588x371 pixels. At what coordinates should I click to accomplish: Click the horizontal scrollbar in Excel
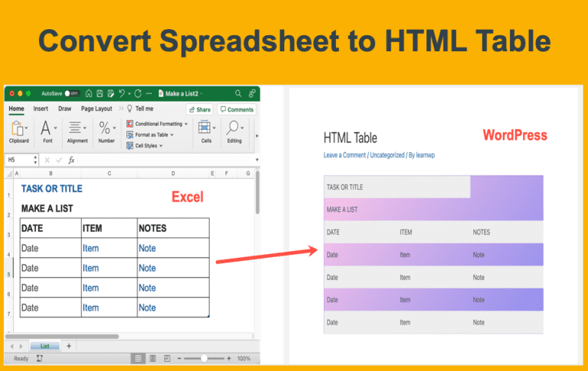pos(62,337)
